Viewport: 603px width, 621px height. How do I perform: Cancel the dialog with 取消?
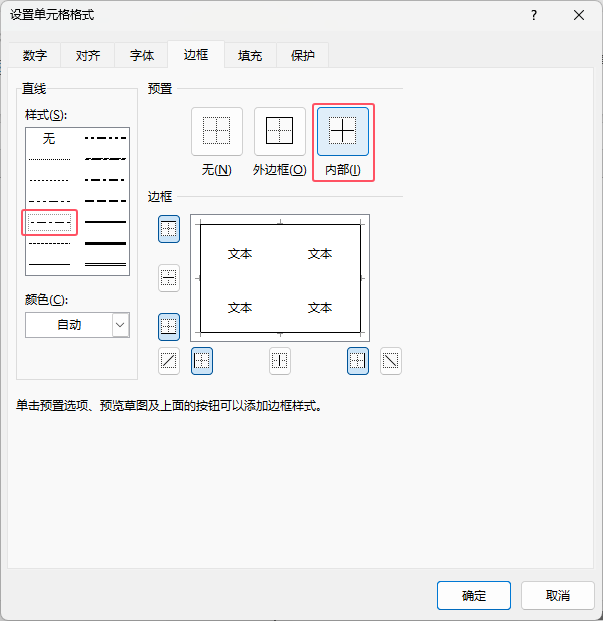[558, 595]
